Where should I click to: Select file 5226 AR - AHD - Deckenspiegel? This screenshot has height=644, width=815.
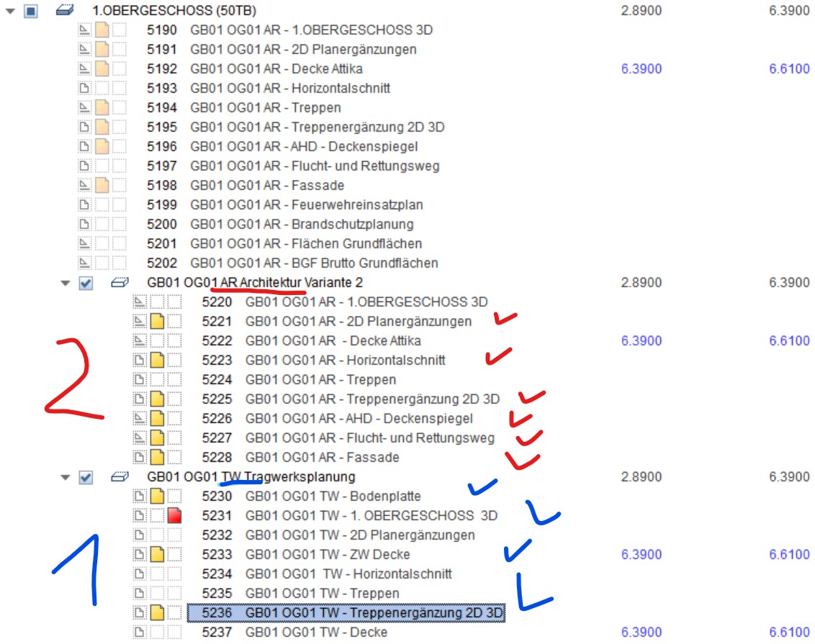click(x=359, y=419)
